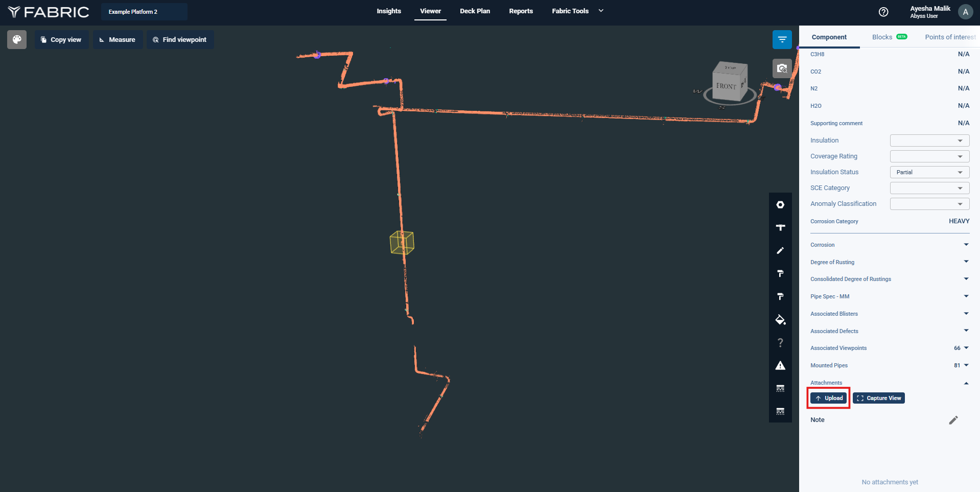Click the warning triangle icon

pos(780,366)
